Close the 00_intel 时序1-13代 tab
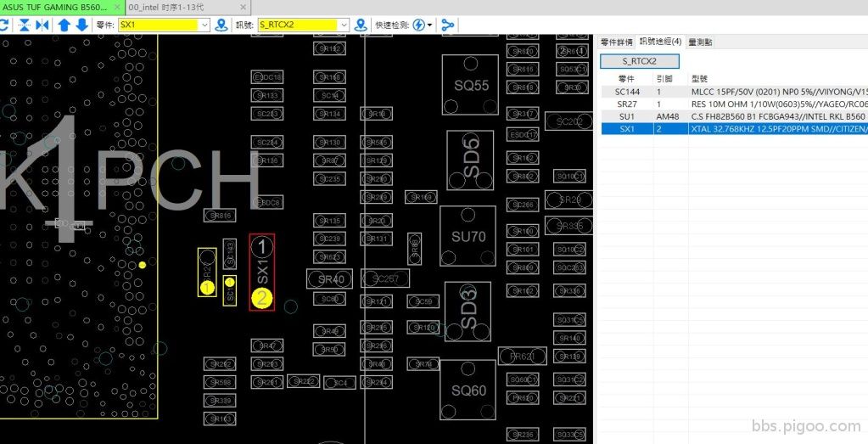The height and width of the screenshot is (444, 868). pos(243,7)
